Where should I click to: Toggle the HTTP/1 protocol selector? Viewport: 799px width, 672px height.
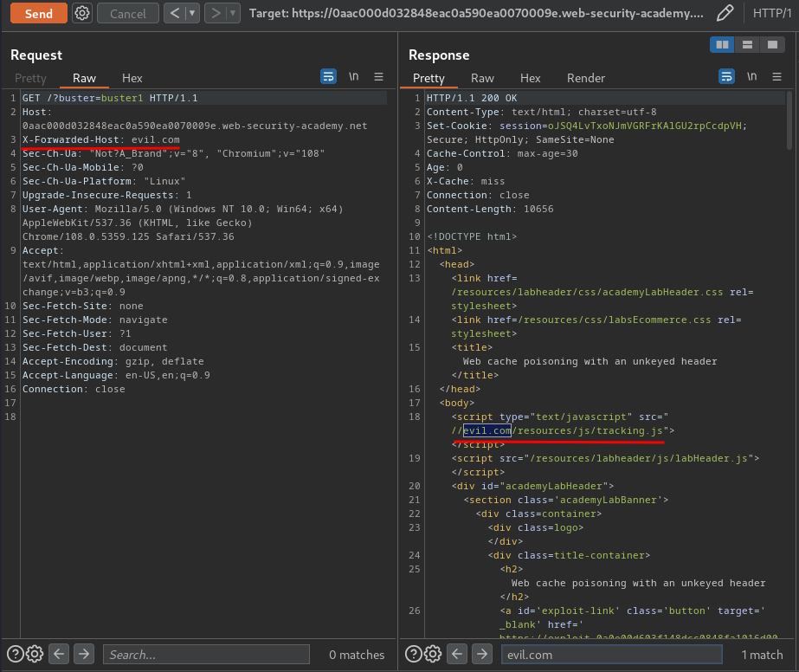(x=772, y=13)
